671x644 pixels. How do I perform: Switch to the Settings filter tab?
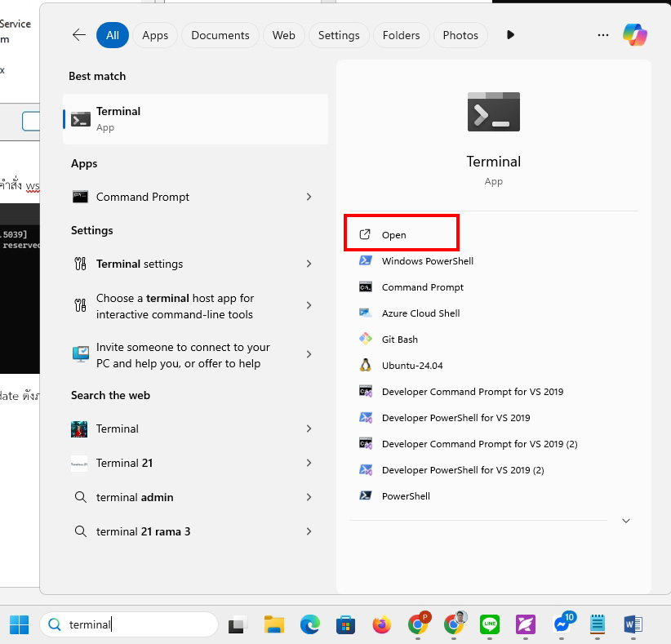pyautogui.click(x=339, y=35)
